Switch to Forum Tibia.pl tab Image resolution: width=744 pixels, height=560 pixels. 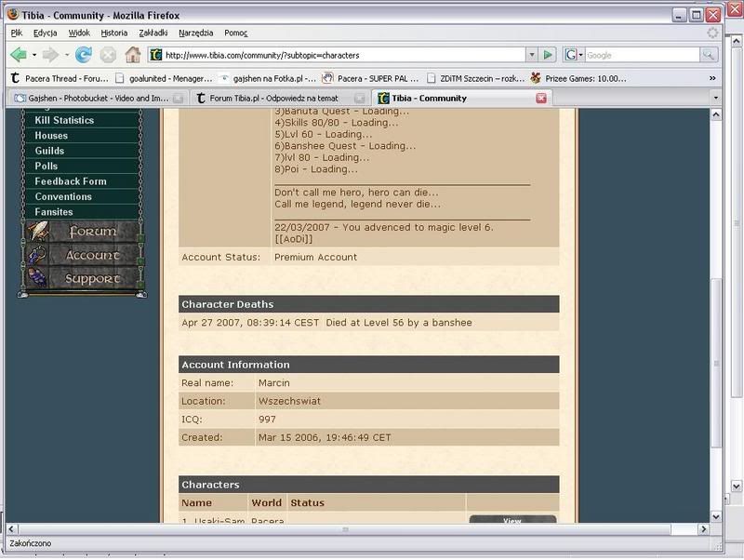280,99
